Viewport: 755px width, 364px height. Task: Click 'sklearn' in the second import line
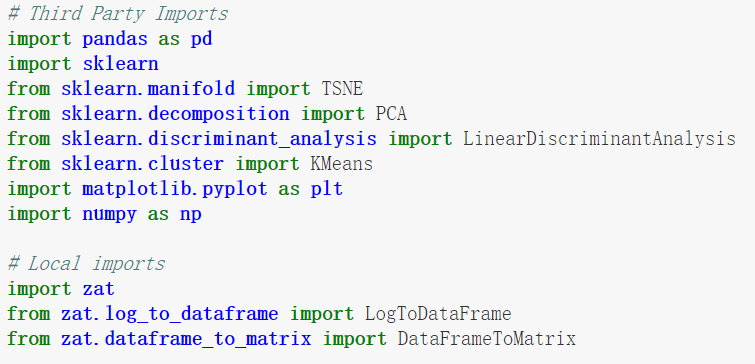[x=120, y=64]
